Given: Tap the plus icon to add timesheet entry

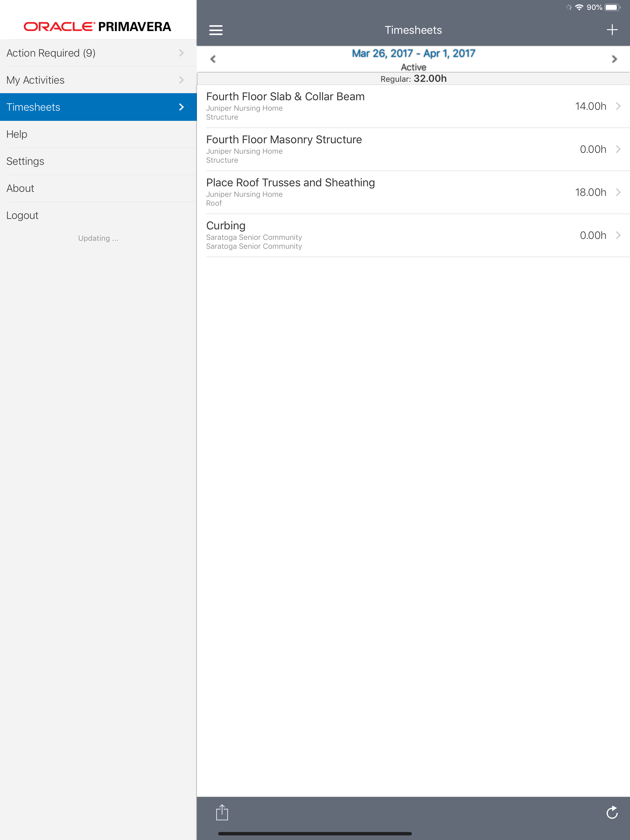Looking at the screenshot, I should [612, 30].
